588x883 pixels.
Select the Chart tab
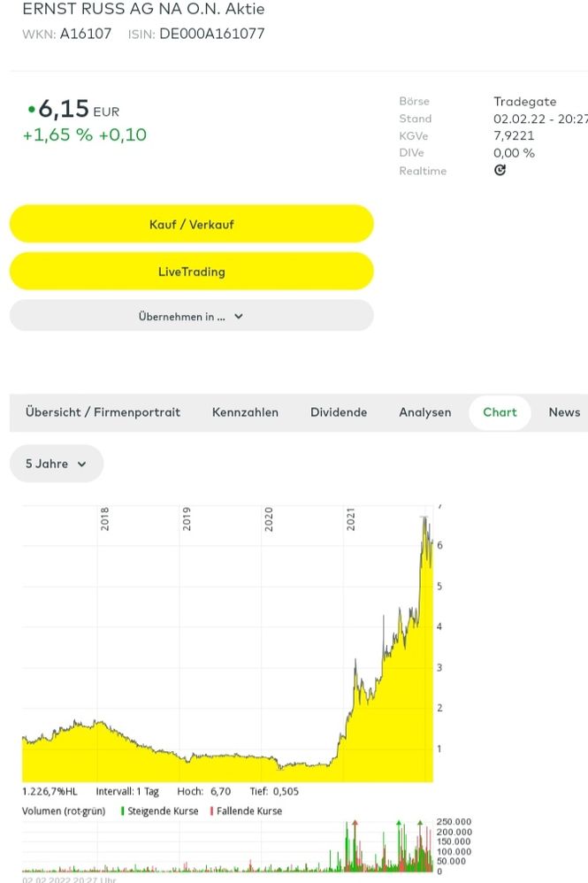(500, 412)
